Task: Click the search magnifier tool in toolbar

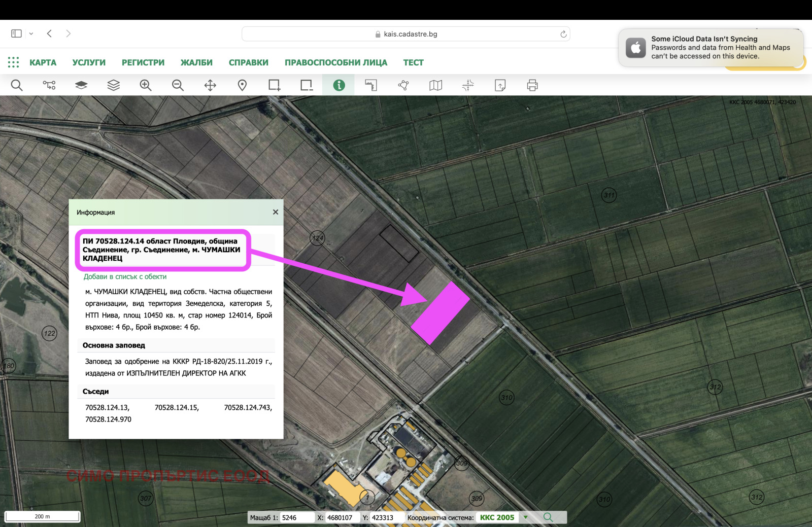Action: coord(17,85)
